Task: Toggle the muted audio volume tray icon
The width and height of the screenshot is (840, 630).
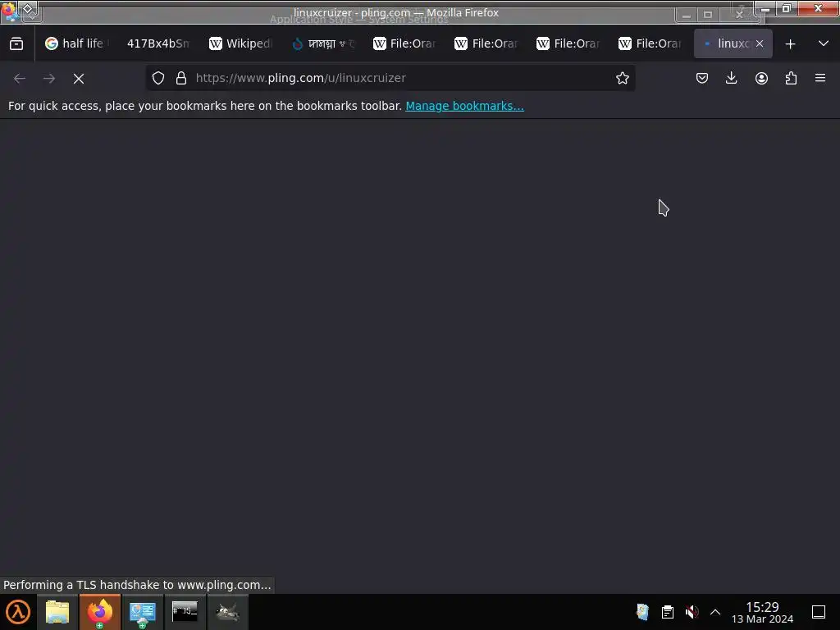Action: coord(692,612)
